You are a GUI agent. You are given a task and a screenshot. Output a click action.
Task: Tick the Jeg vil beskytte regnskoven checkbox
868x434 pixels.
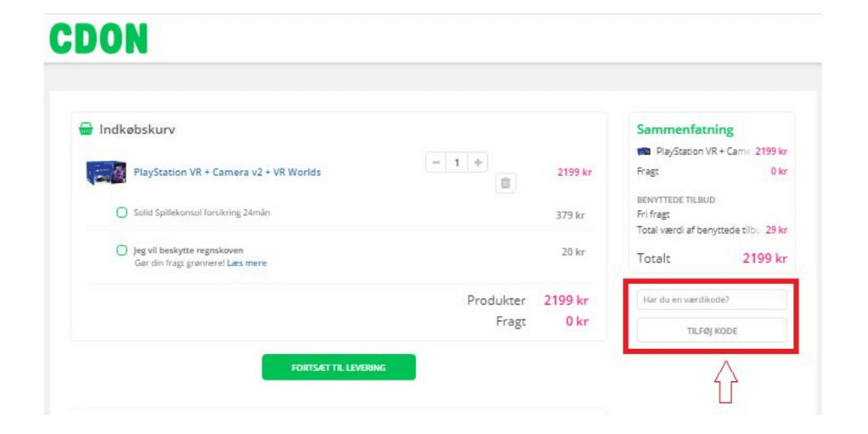coord(122,251)
